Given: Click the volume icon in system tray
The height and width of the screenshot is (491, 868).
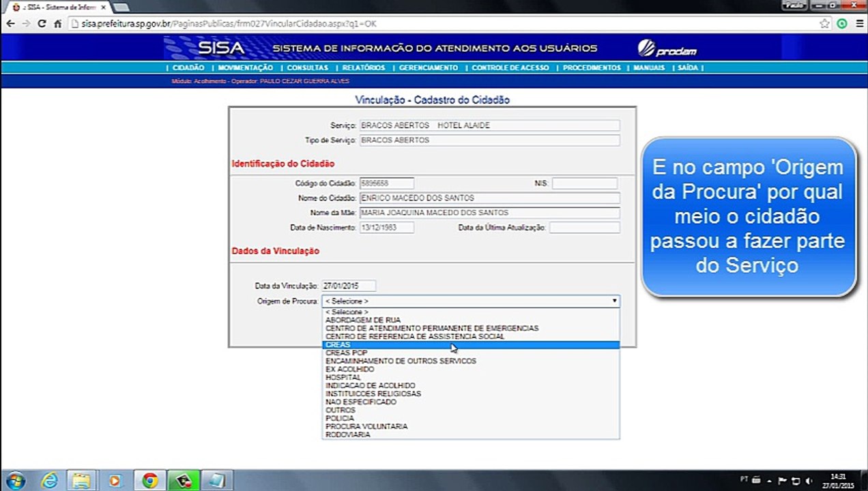Looking at the screenshot, I should (808, 481).
